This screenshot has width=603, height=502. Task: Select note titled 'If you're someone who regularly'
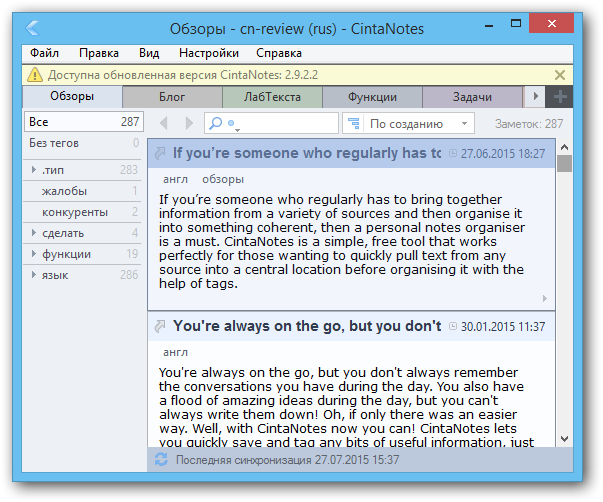[306, 153]
